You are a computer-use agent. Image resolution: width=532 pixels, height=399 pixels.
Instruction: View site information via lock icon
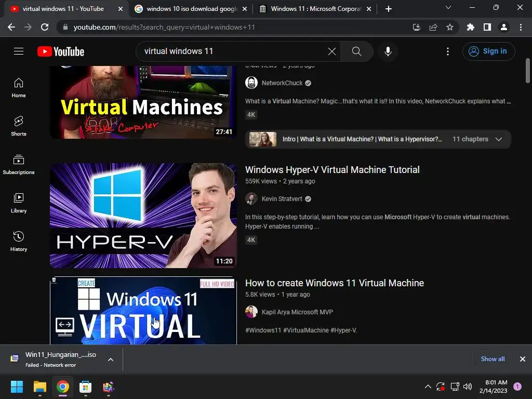(x=65, y=27)
